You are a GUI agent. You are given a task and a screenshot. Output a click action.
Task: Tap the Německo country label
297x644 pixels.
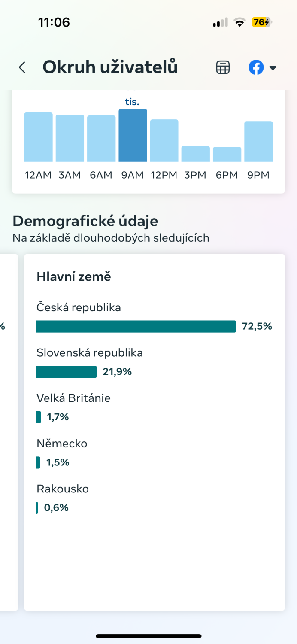click(62, 443)
